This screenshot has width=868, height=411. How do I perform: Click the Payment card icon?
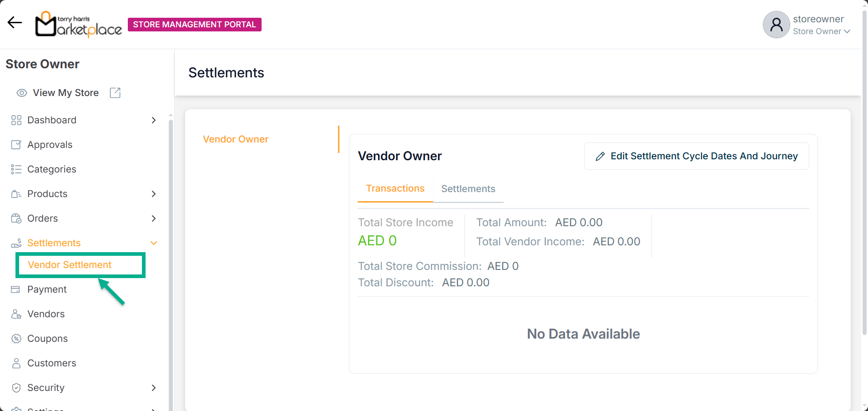[16, 289]
